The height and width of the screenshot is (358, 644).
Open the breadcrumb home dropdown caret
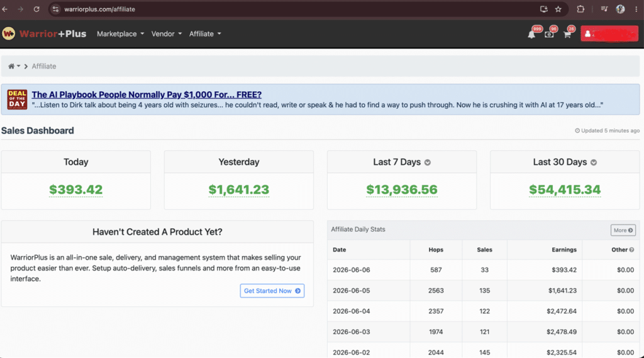pyautogui.click(x=18, y=66)
